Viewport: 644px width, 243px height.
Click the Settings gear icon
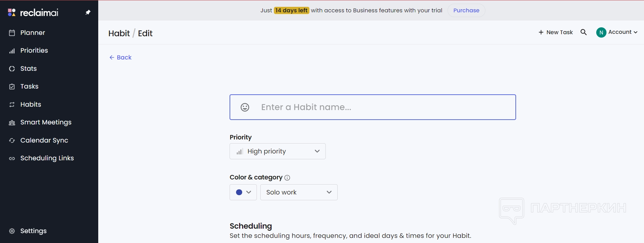12,231
